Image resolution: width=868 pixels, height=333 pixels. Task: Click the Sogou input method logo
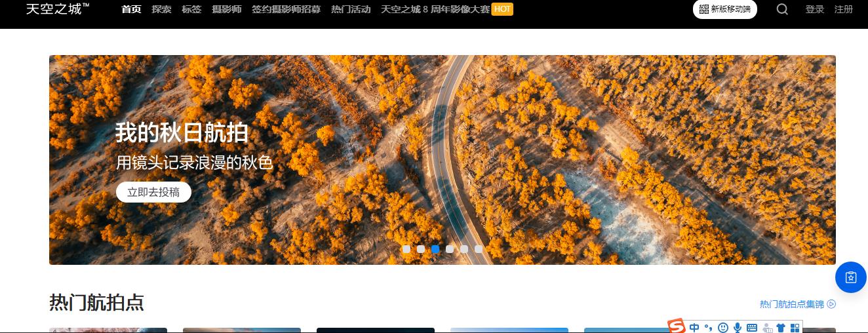677,326
